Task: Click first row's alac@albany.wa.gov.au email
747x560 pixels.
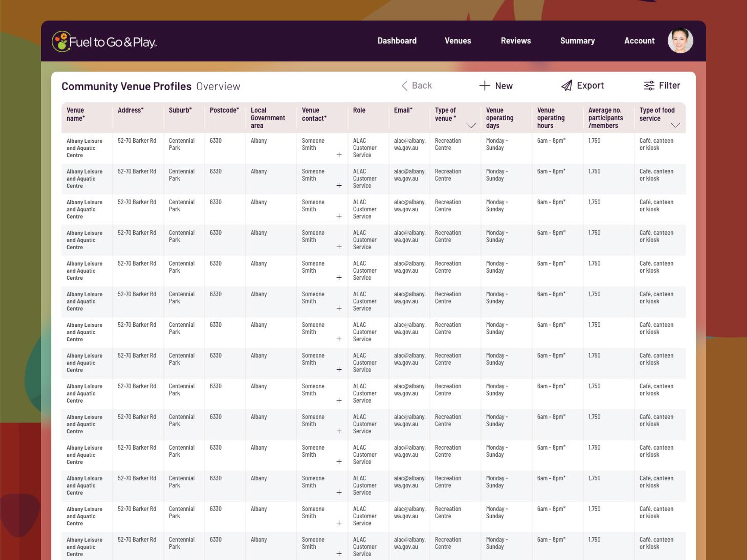Action: [410, 144]
